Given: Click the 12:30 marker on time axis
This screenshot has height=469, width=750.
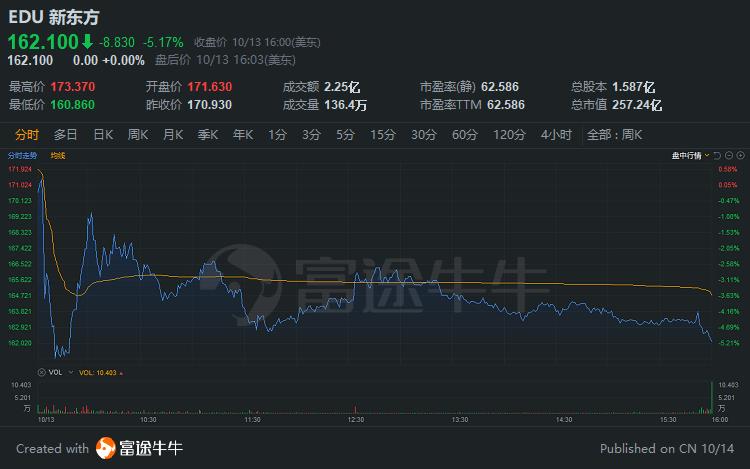Looking at the screenshot, I should 356,420.
